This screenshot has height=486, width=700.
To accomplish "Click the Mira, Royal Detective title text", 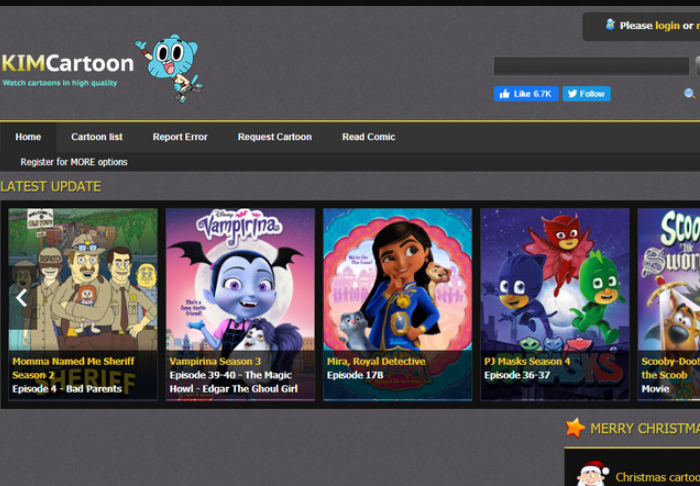I will (x=376, y=361).
